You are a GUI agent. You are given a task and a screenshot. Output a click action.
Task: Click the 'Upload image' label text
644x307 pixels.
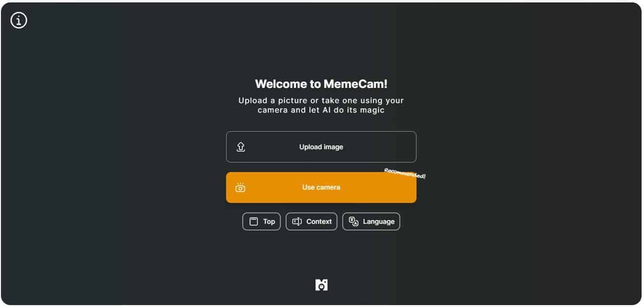(321, 147)
